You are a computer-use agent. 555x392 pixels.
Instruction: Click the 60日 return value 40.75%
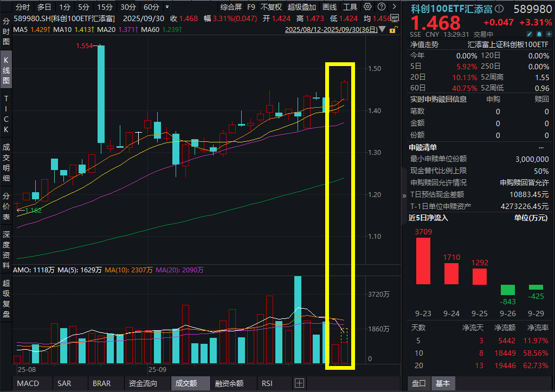pos(464,88)
